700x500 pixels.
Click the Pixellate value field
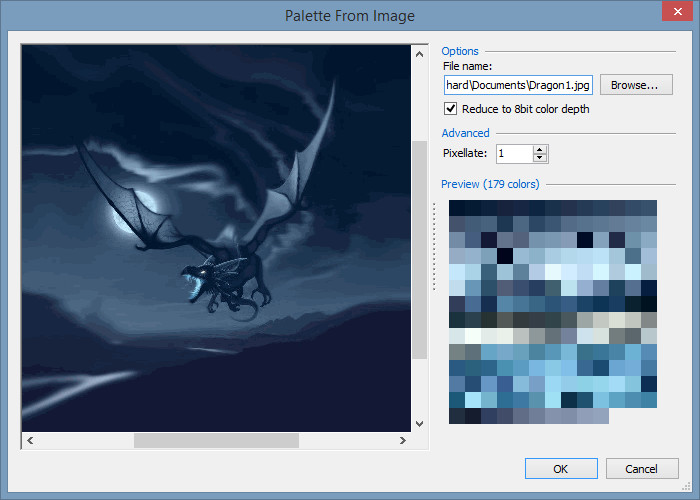pos(514,154)
